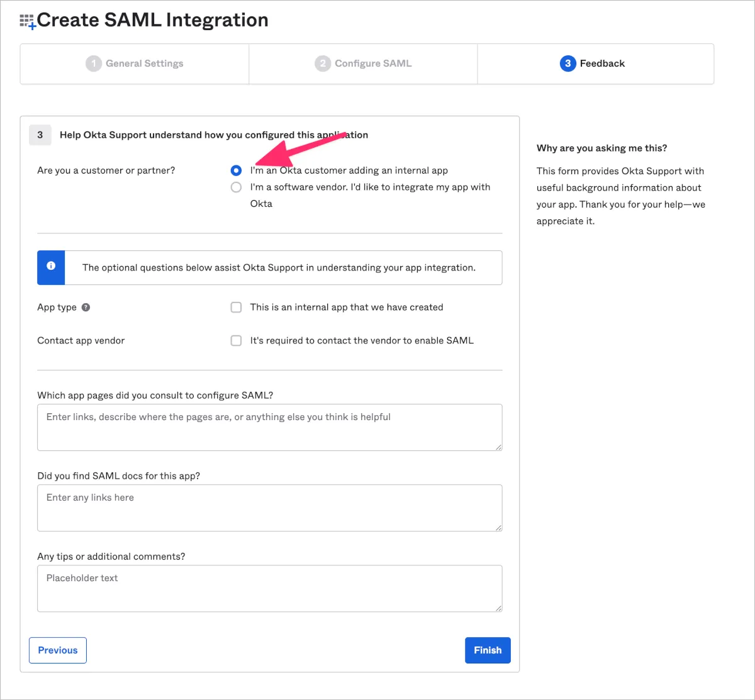Open the Feedback step tab
This screenshot has width=755, height=700.
593,64
